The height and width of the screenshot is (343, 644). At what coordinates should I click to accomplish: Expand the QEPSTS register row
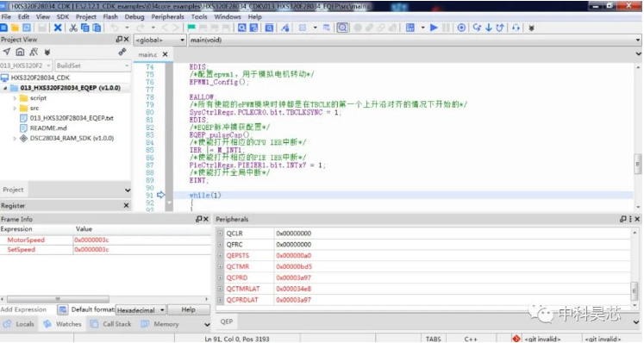[221, 255]
